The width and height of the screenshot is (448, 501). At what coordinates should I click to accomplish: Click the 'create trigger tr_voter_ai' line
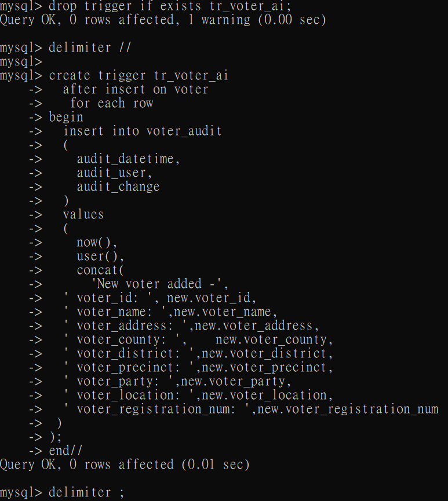(139, 76)
